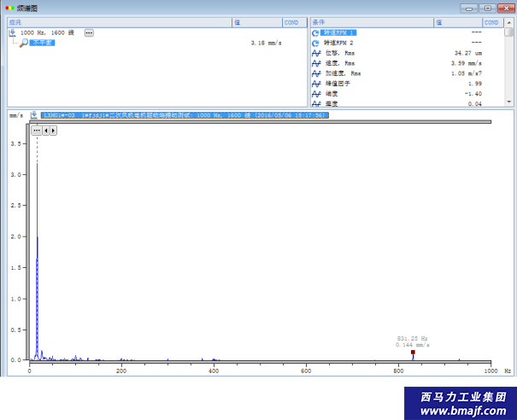Select the 不平衡 tree item
Screen dimensions: 517x420
(x=43, y=43)
